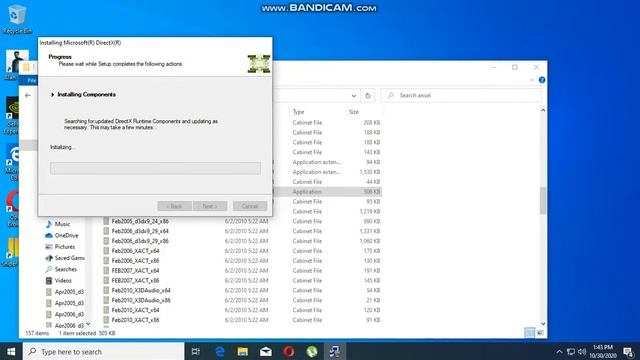The width and height of the screenshot is (640, 360).
Task: Open the address bar history dropdown
Action: [353, 96]
